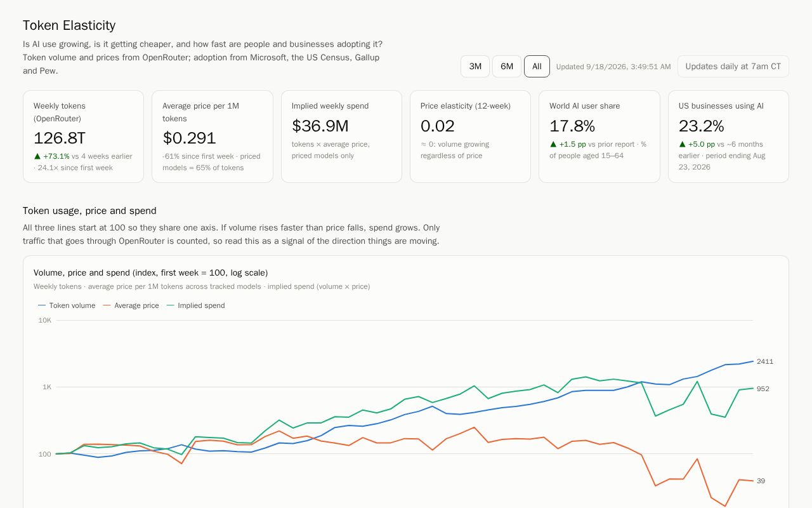Click the "126.8T" weekly tokens value
This screenshot has width=812, height=508.
point(60,138)
